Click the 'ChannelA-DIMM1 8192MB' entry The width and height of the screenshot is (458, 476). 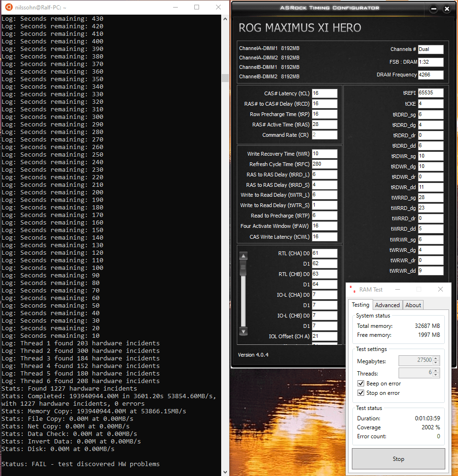tap(269, 48)
